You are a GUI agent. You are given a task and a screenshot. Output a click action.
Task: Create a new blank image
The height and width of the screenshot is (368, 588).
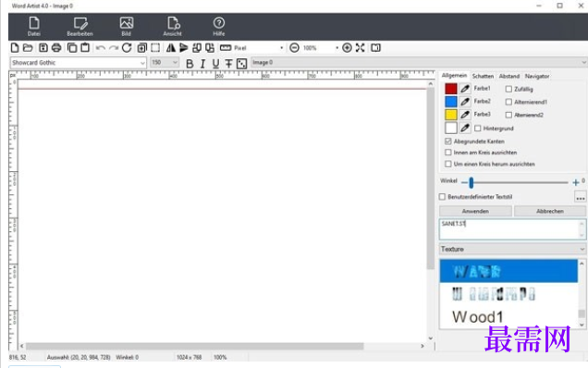pyautogui.click(x=15, y=48)
